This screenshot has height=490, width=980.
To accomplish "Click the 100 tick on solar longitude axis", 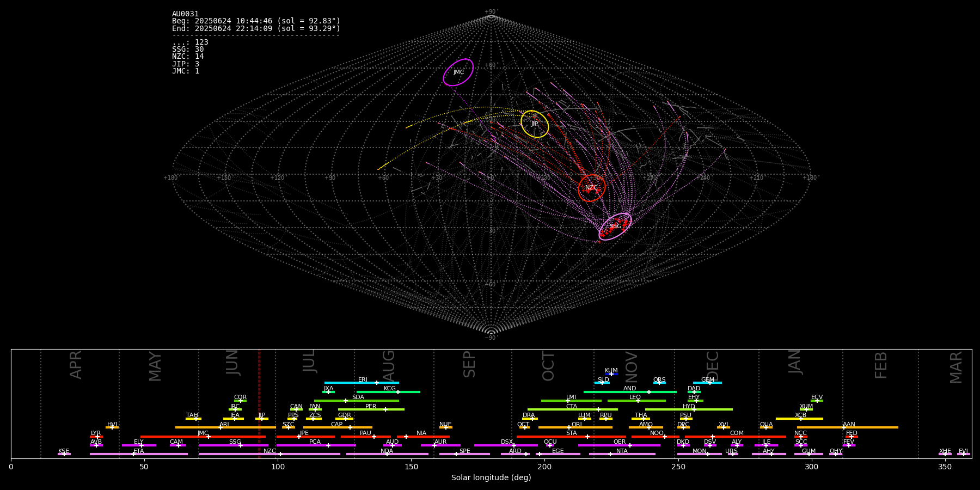I will pos(278,467).
